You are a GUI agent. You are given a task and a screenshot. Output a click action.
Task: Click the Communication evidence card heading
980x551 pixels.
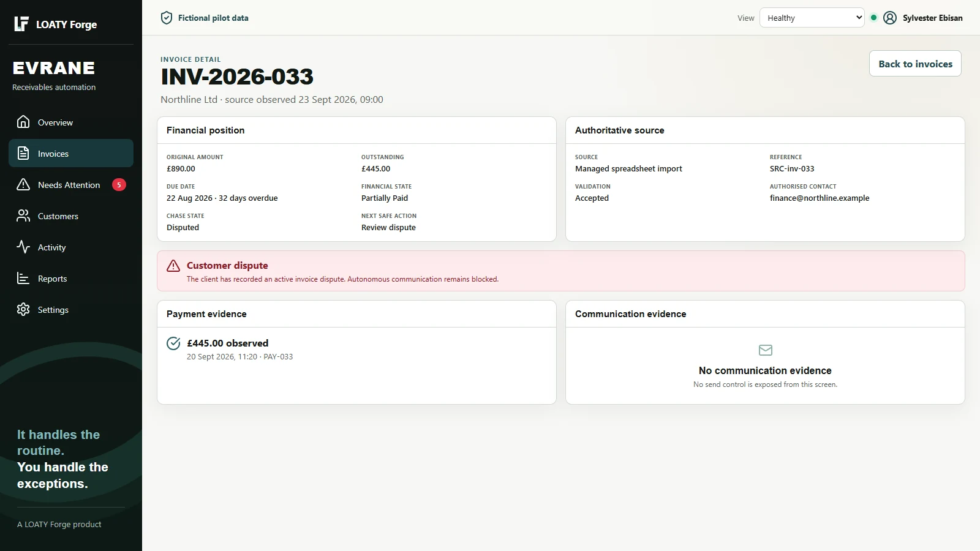pos(630,314)
